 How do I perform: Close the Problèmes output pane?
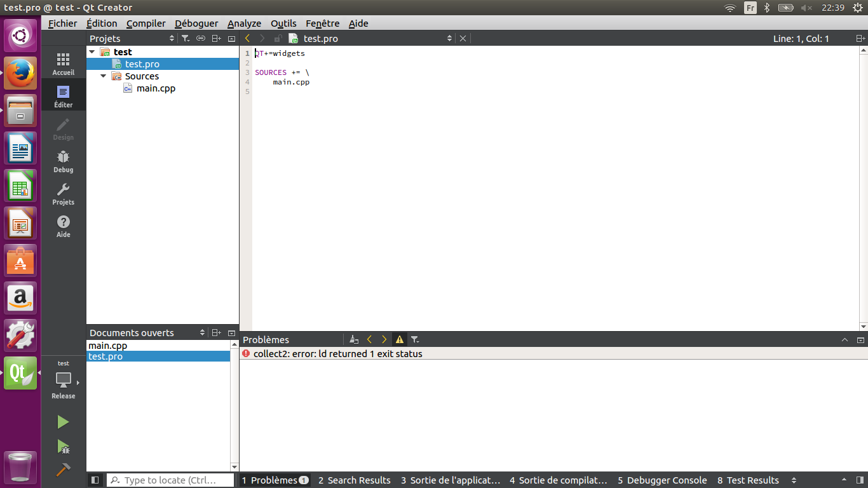click(860, 340)
